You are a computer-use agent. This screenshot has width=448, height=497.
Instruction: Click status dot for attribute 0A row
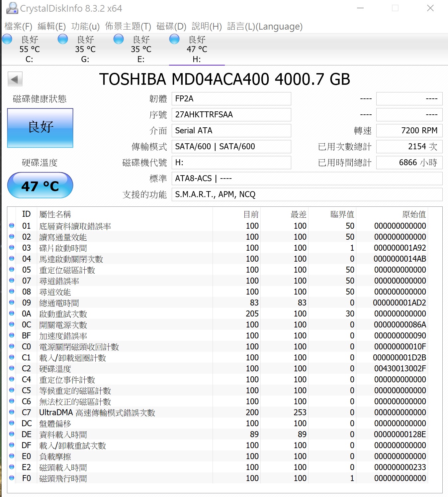(12, 313)
